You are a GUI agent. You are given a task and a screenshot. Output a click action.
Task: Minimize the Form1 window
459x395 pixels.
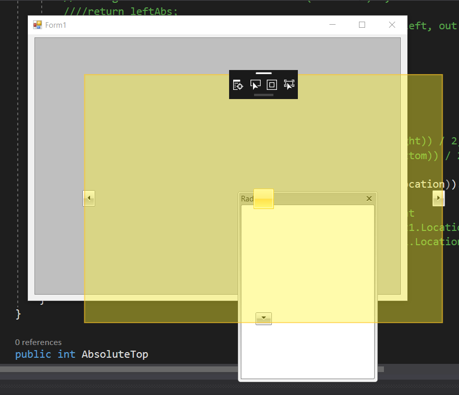(x=332, y=25)
